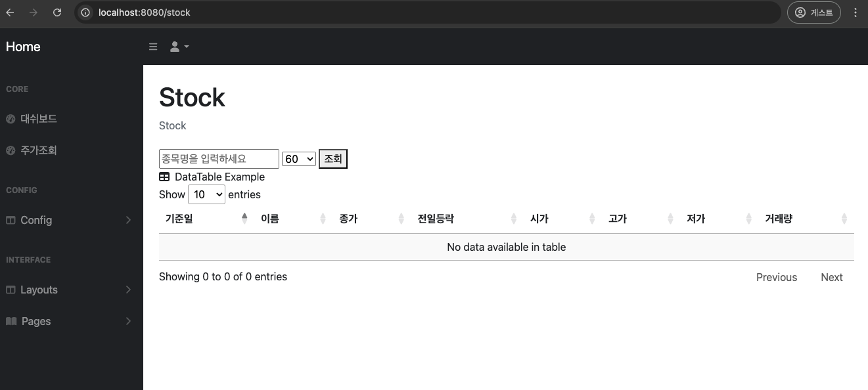Click the browser address bar URL
The width and height of the screenshot is (868, 390).
(x=144, y=12)
